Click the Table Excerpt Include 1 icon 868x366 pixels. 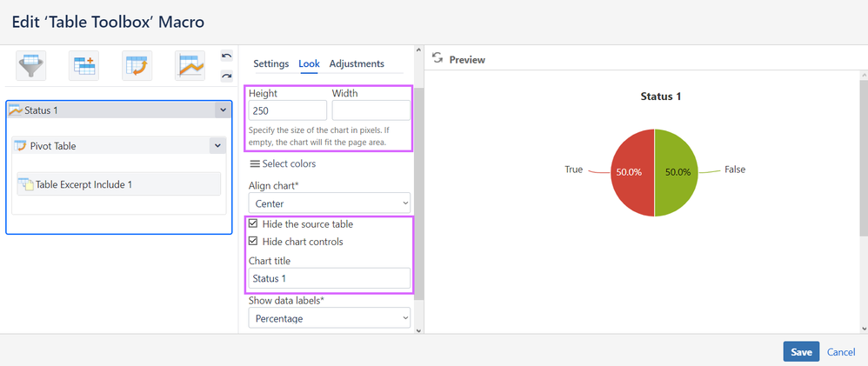tap(27, 184)
